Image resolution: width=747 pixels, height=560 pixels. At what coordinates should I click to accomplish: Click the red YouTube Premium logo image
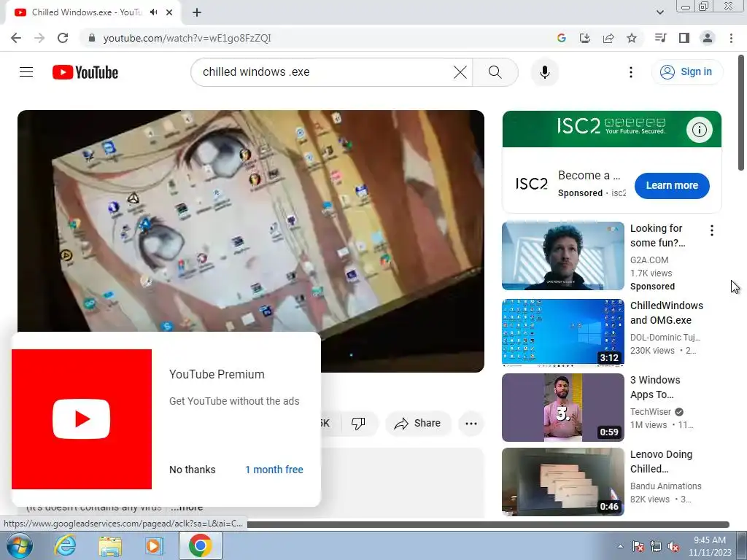coord(82,419)
